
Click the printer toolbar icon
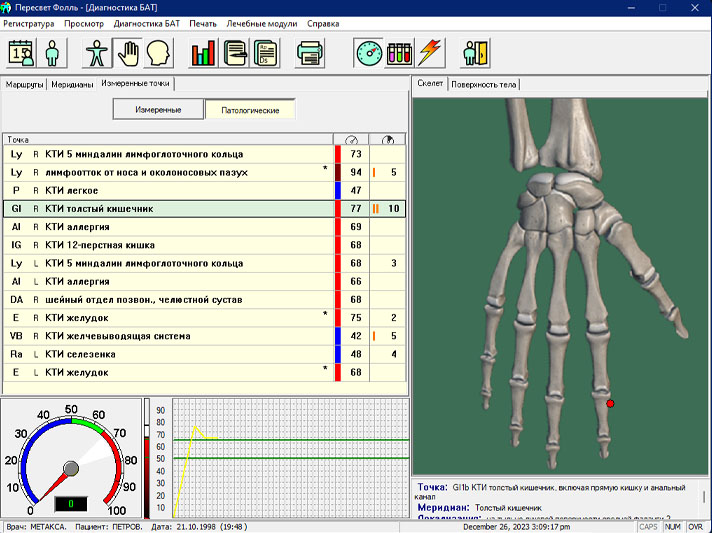coord(310,51)
